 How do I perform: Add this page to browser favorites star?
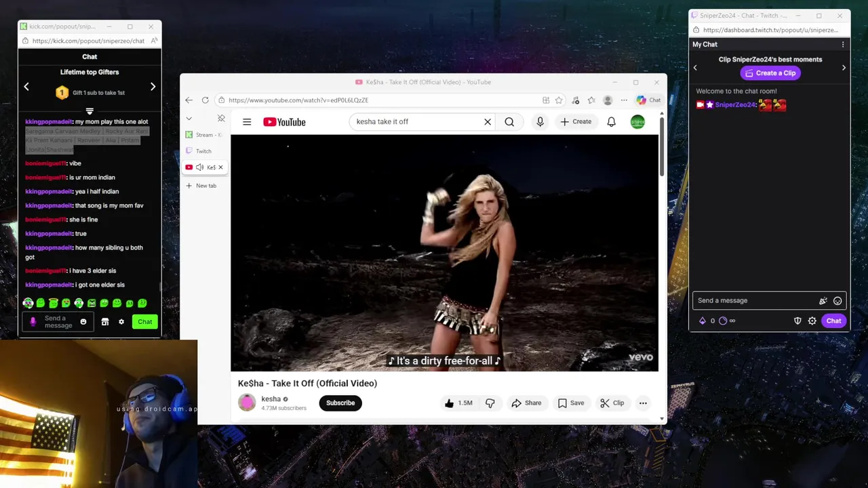point(559,100)
